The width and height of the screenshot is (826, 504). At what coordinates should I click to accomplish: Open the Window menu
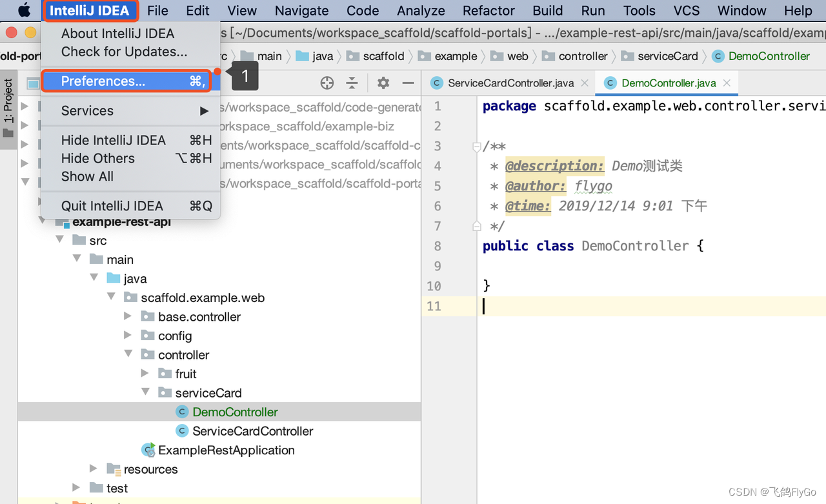tap(742, 10)
